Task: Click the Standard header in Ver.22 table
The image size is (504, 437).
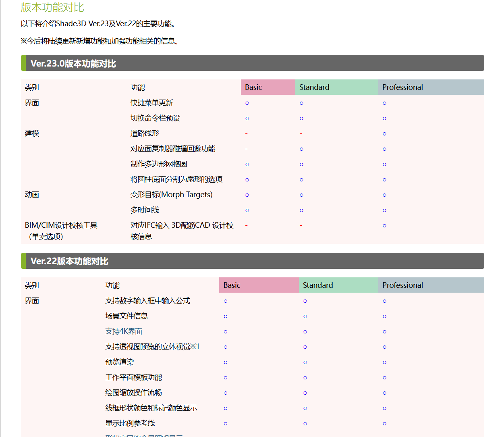Action: (x=338, y=285)
